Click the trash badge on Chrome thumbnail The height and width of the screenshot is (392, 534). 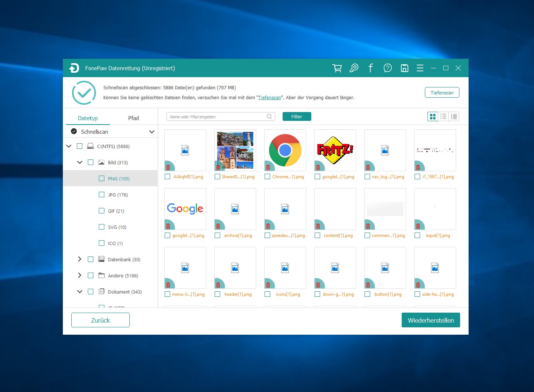268,168
